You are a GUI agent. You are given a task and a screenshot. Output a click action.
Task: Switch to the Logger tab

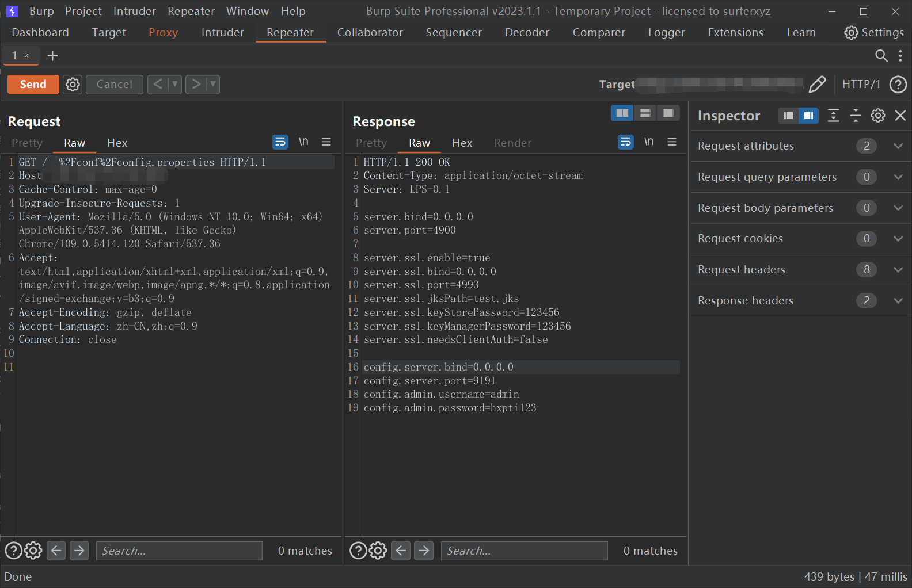click(667, 33)
